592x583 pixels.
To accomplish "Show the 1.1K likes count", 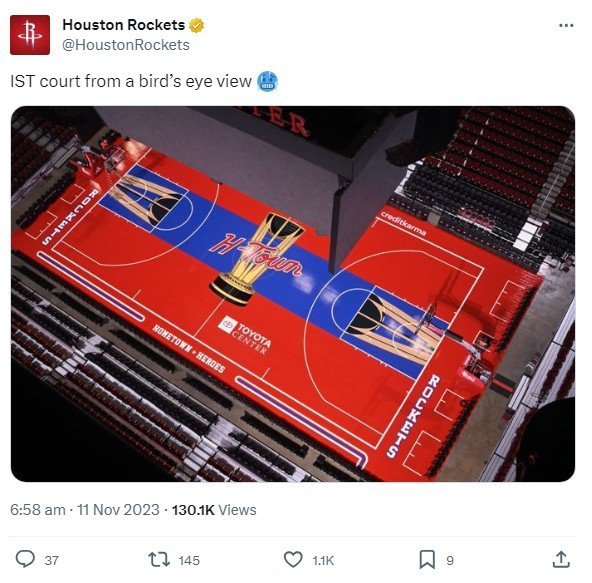I will 323,560.
